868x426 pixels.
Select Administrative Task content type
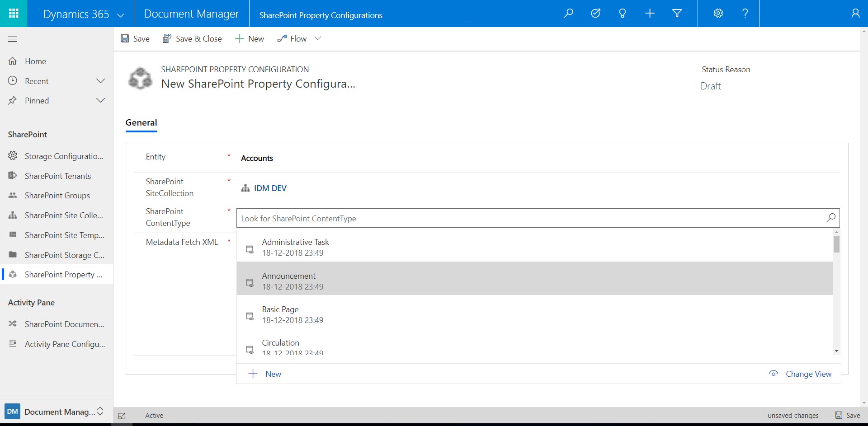pyautogui.click(x=534, y=247)
